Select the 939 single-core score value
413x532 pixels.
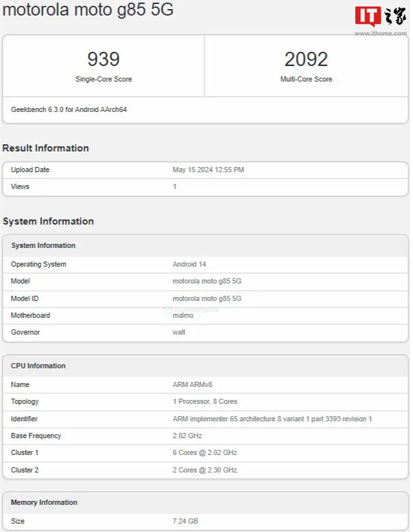coord(104,60)
